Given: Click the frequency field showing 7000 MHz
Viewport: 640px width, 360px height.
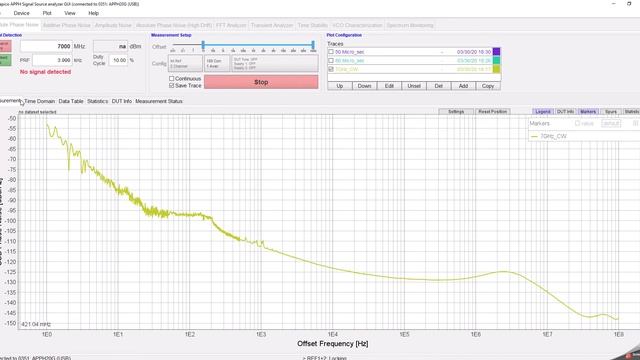Looking at the screenshot, I should [46, 46].
